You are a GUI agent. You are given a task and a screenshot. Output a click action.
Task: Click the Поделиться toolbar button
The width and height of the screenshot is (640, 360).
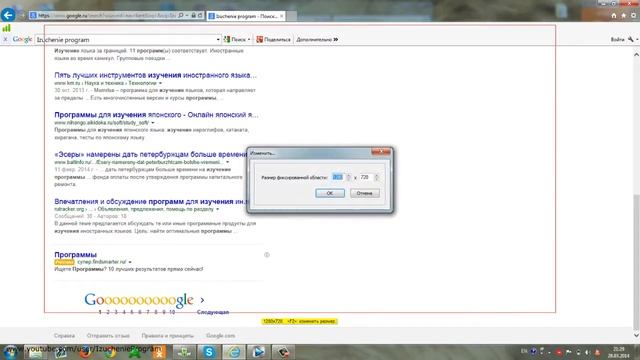pyautogui.click(x=273, y=40)
